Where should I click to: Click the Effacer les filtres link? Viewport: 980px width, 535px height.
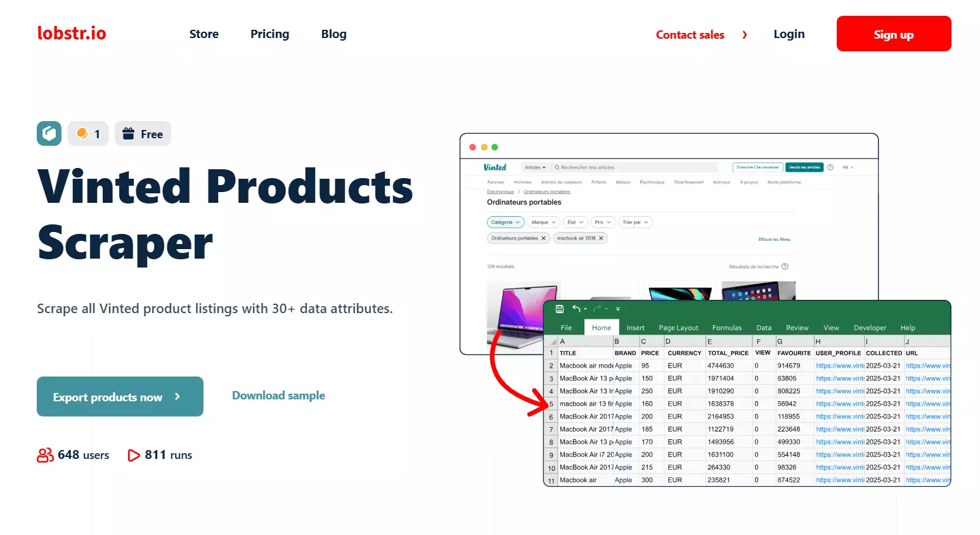point(774,239)
